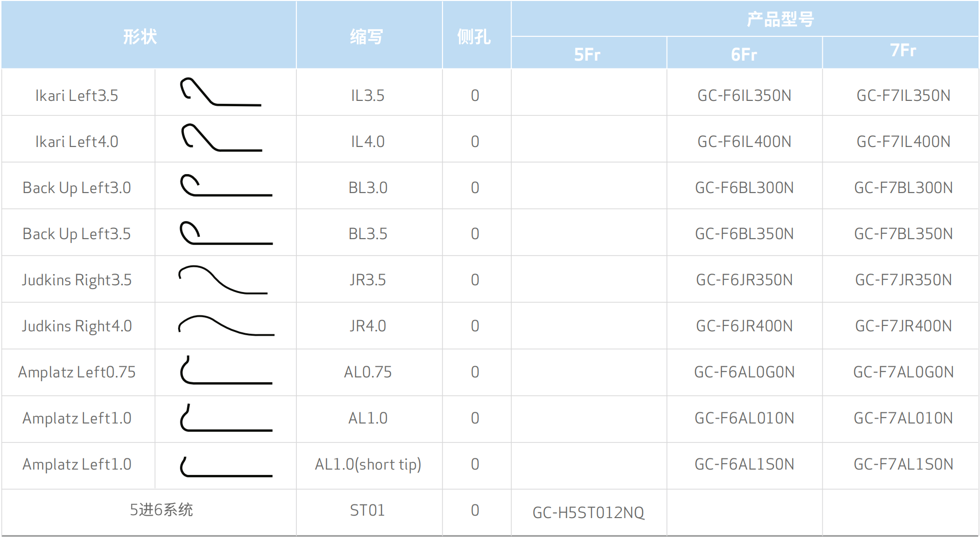Screen dimensions: 980x537
Task: Click the Ikari Left3.5 catheter shape icon
Action: [x=221, y=92]
